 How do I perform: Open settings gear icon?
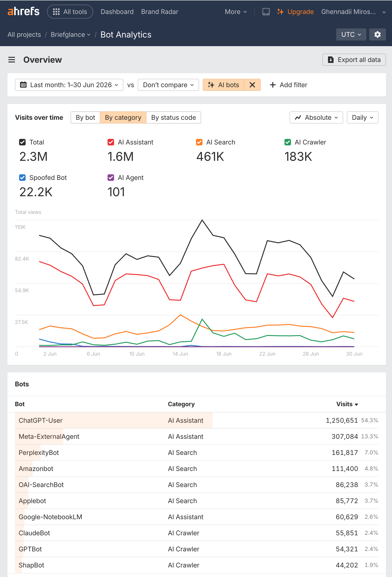(377, 34)
